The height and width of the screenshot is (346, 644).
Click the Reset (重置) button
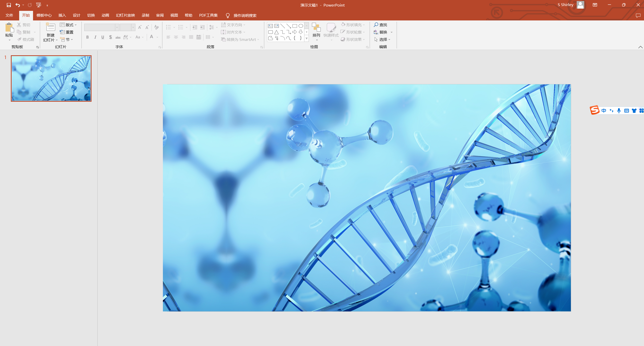coord(67,32)
